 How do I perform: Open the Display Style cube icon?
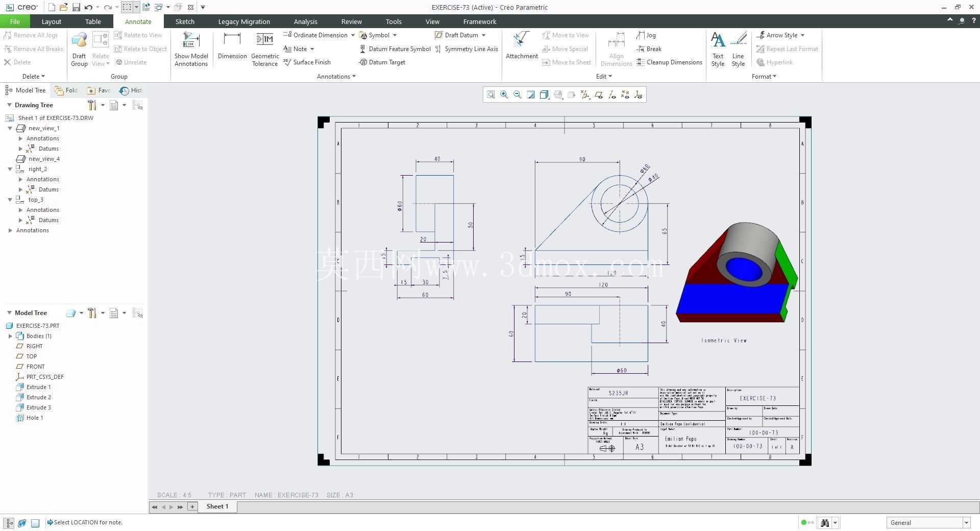[544, 94]
